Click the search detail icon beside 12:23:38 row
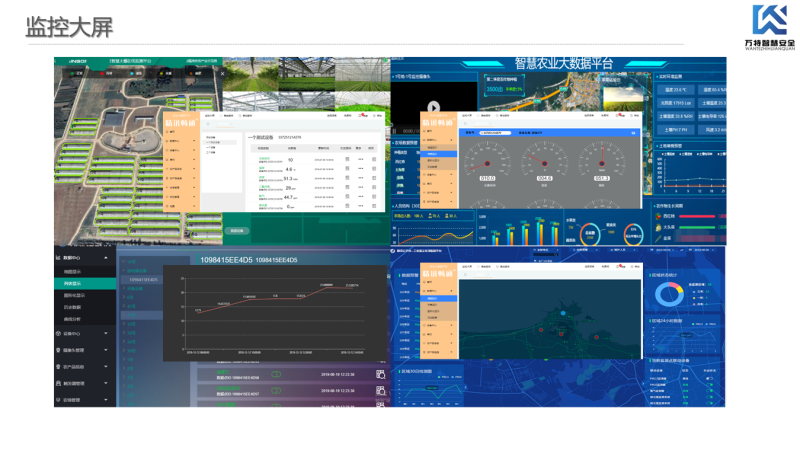The image size is (800, 450). click(x=380, y=374)
